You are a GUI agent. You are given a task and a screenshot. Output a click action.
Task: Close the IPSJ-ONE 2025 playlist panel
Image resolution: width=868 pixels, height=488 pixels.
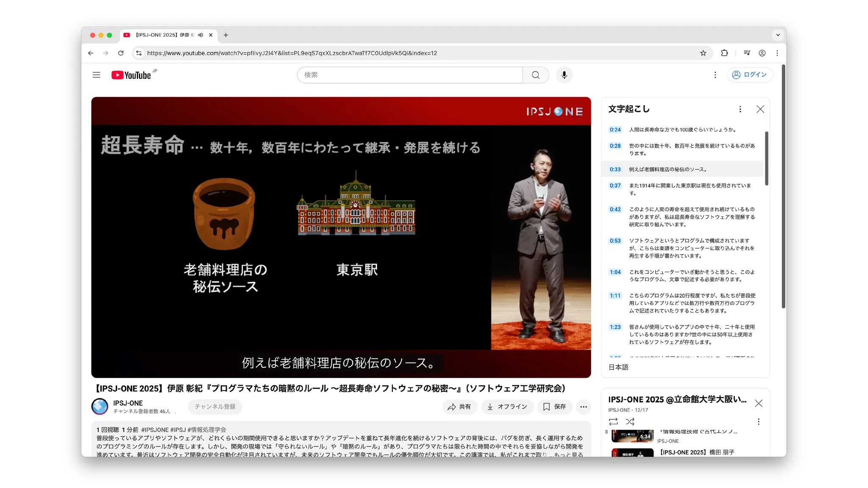759,403
